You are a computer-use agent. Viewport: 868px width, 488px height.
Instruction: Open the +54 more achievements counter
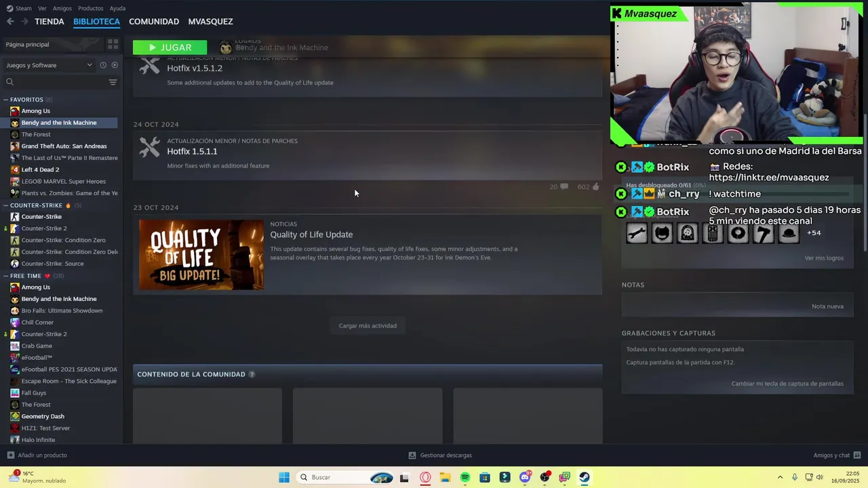click(814, 233)
